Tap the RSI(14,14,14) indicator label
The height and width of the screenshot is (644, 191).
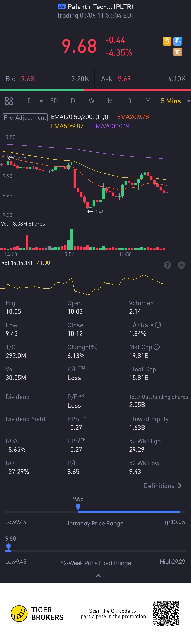point(17,263)
